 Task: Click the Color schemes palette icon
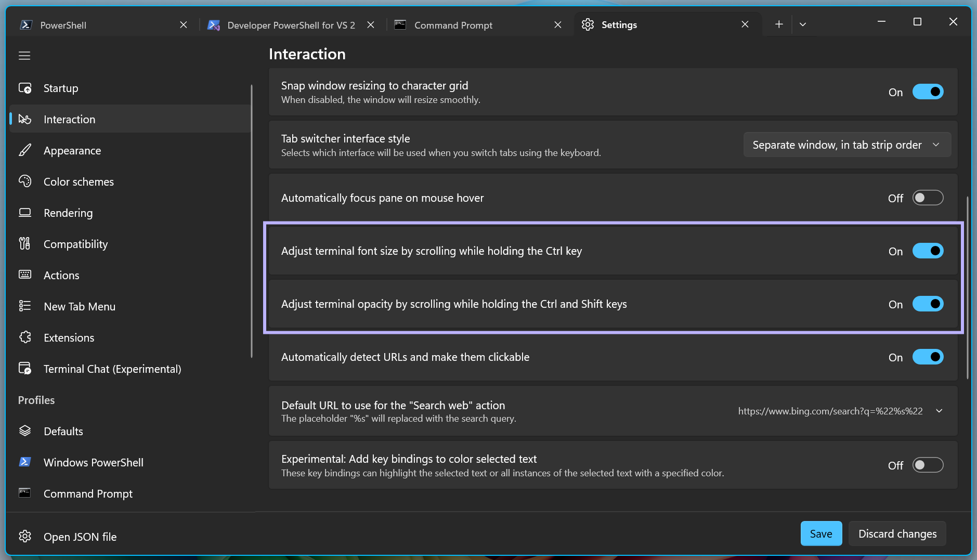25,181
